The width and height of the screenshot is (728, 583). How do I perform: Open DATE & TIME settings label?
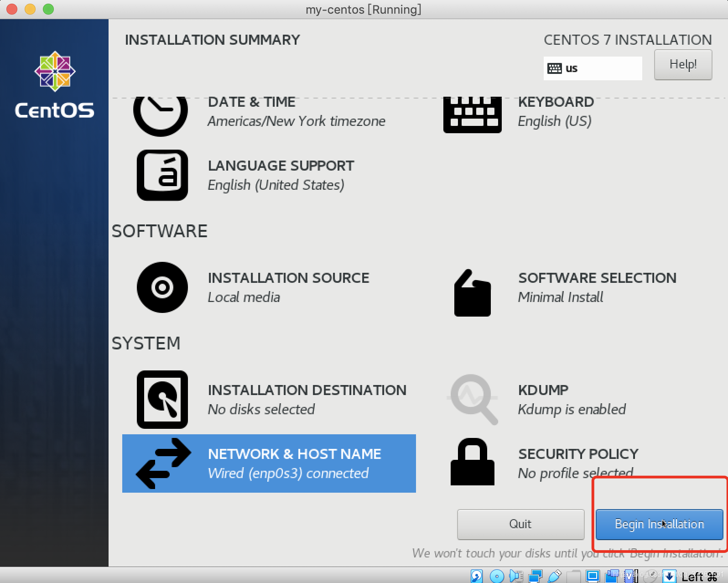coord(252,102)
